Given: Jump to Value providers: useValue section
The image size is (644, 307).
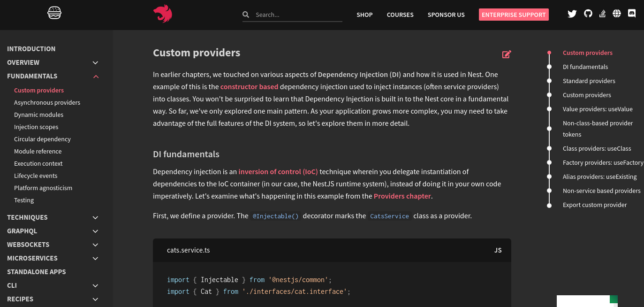Looking at the screenshot, I should pyautogui.click(x=598, y=109).
